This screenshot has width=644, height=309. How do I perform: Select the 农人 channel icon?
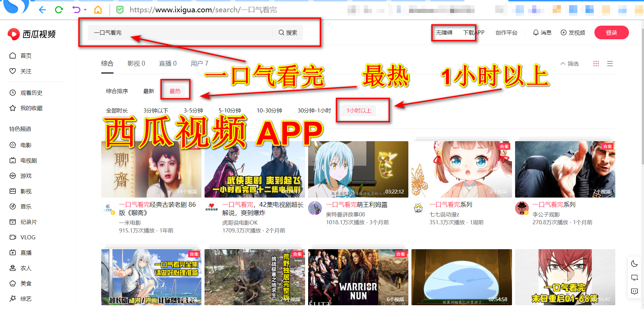pos(13,268)
